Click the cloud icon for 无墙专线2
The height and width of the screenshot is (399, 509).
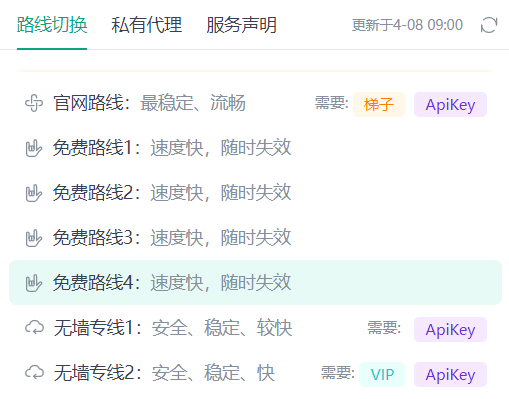click(34, 373)
